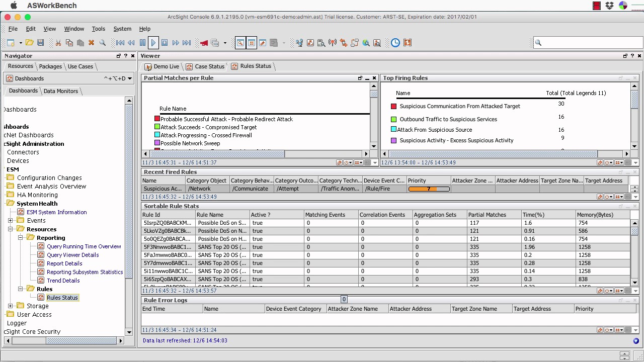The image size is (644, 362).
Task: Click red swatch for Probable Successful Attack
Action: point(157,119)
